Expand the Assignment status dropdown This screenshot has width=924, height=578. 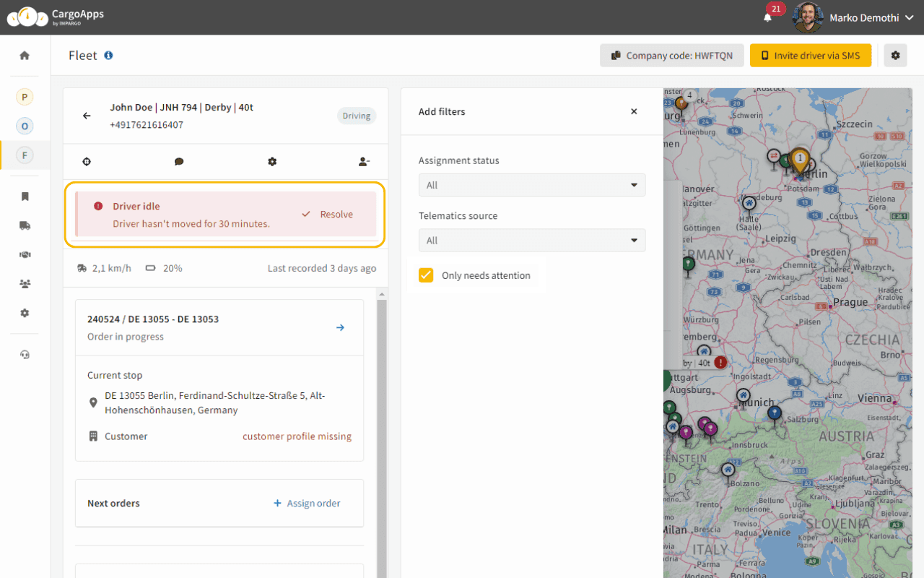(x=532, y=185)
